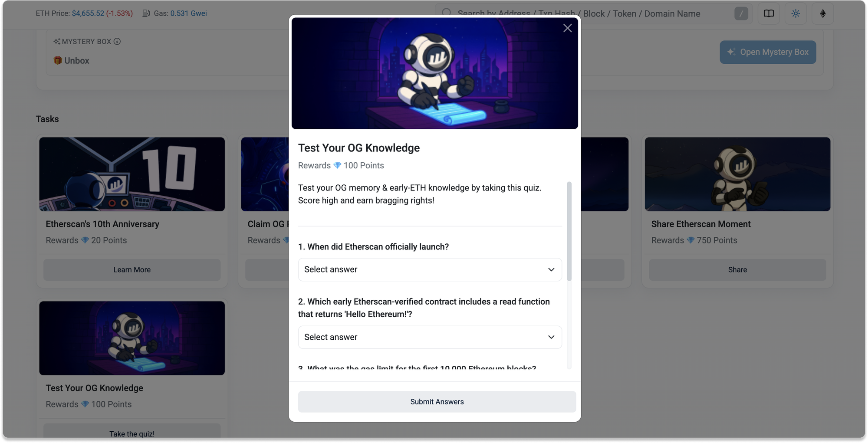Click the search magnifier icon
Screen dimensions: 868x443
pyautogui.click(x=446, y=13)
